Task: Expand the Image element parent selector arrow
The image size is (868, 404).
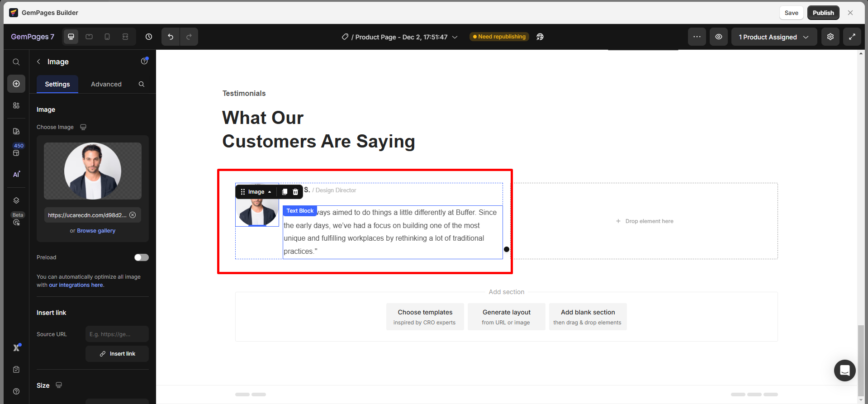Action: 270,192
